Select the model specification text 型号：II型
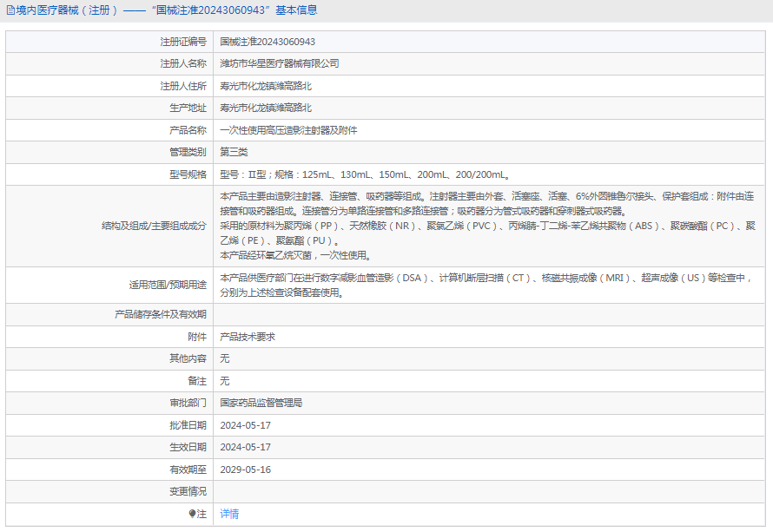This screenshot has height=532, width=773. click(x=242, y=174)
